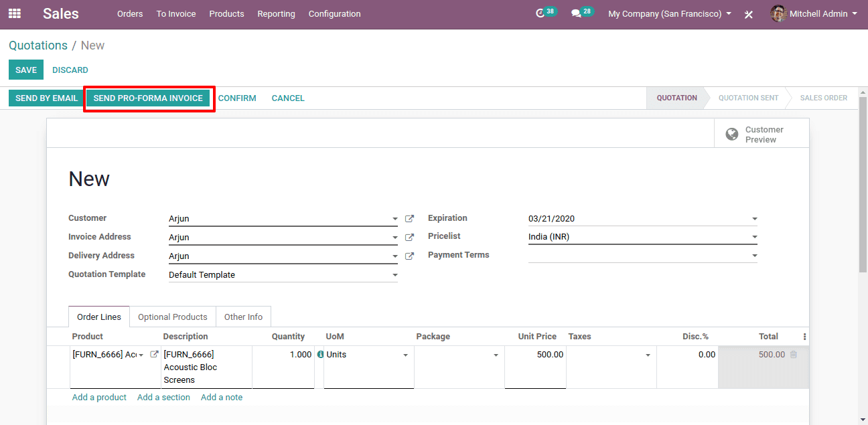Open the Package dropdown in order line
868x425 pixels.
tap(496, 355)
